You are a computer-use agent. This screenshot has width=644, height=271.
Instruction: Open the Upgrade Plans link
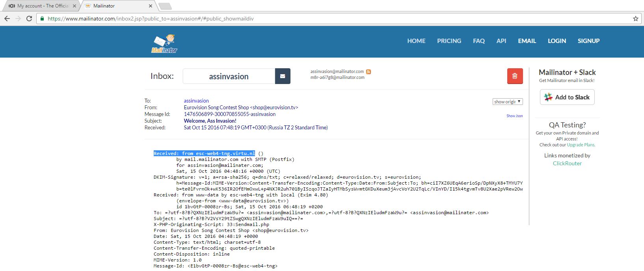(x=581, y=145)
